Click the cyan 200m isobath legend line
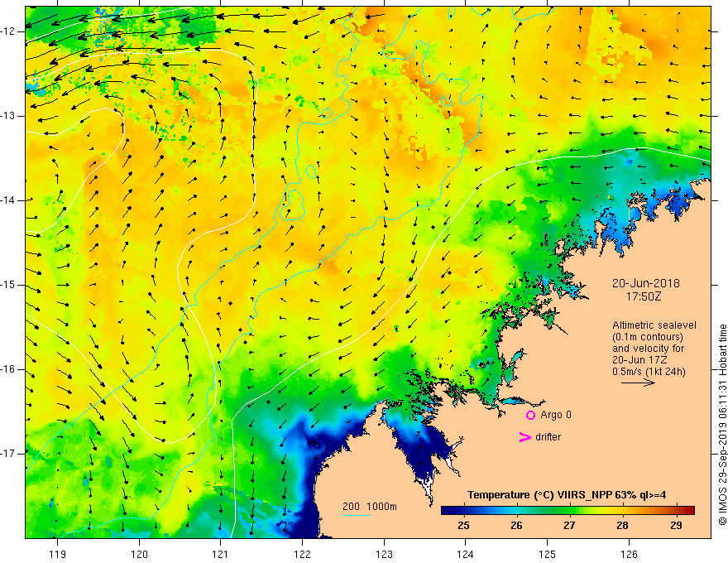 pos(357,515)
